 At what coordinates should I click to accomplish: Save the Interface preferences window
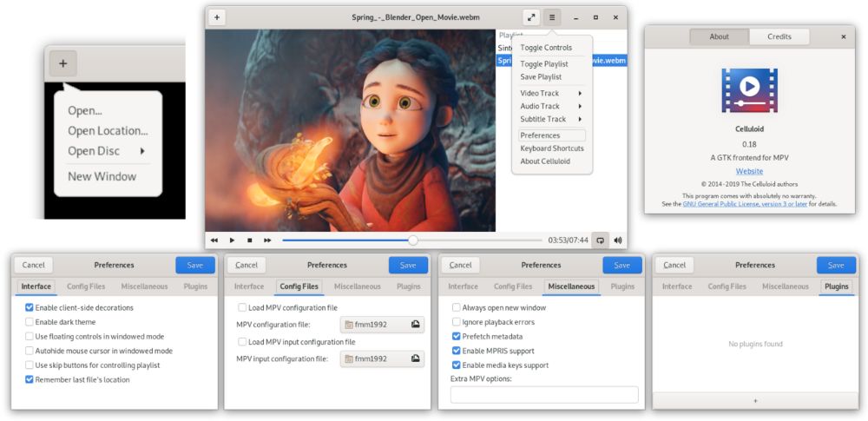(x=194, y=266)
